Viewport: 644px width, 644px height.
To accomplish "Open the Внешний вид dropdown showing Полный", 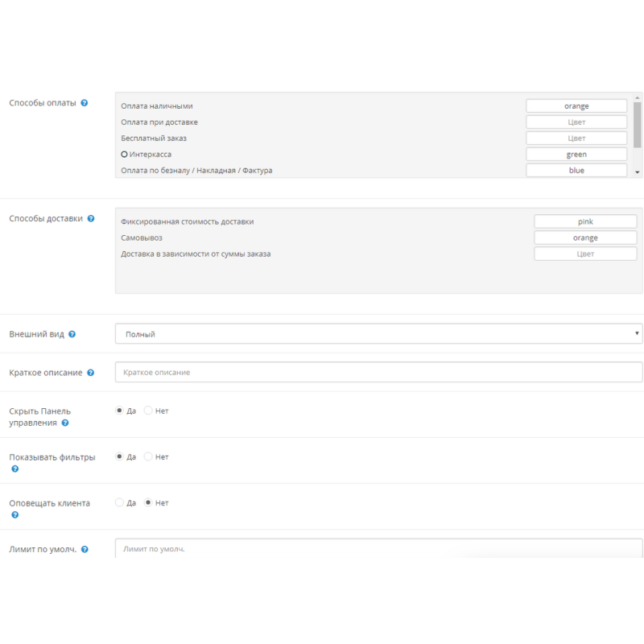I will point(378,333).
